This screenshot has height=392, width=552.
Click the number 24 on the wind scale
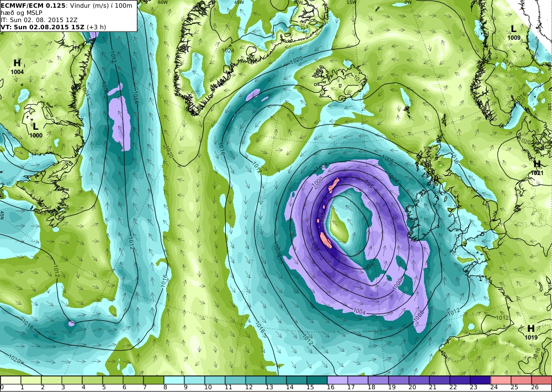pyautogui.click(x=493, y=388)
